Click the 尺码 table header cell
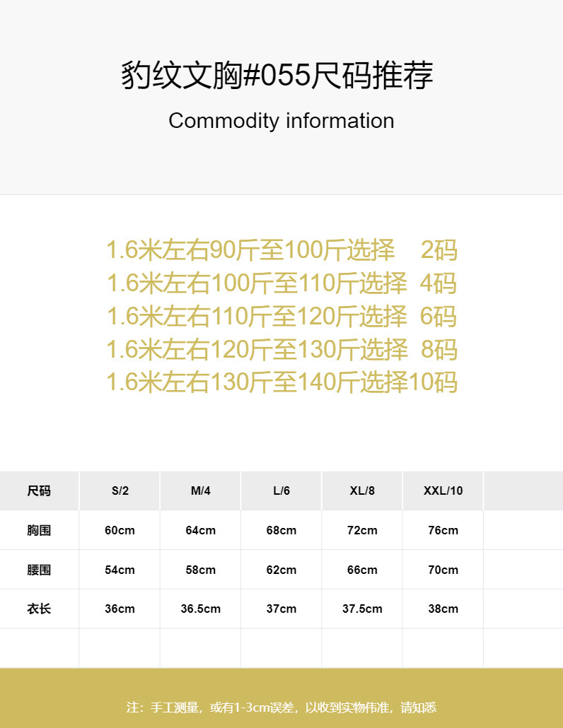 point(39,491)
